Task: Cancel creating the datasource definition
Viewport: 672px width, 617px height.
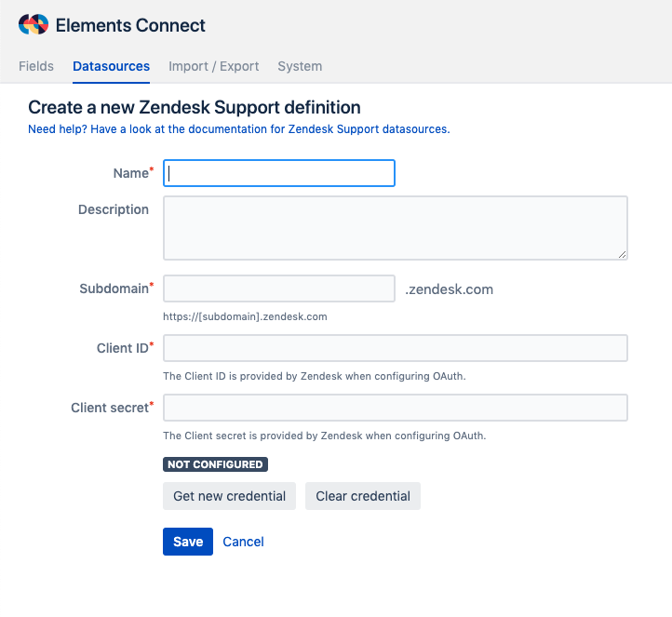Action: click(x=243, y=542)
